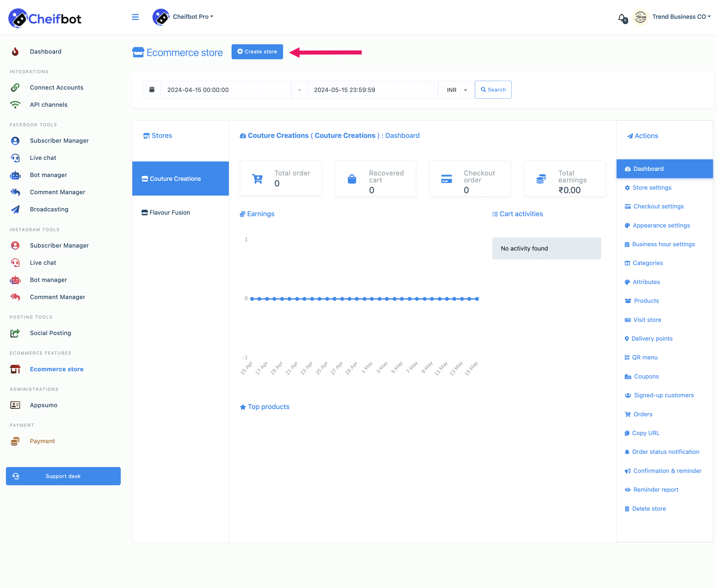Click the start date input field
This screenshot has height=588, width=717.
coord(224,89)
